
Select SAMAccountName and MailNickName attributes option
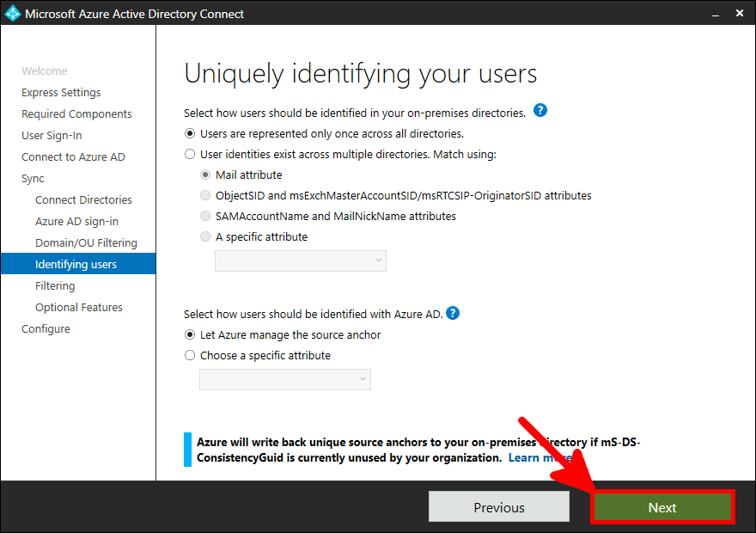point(204,216)
